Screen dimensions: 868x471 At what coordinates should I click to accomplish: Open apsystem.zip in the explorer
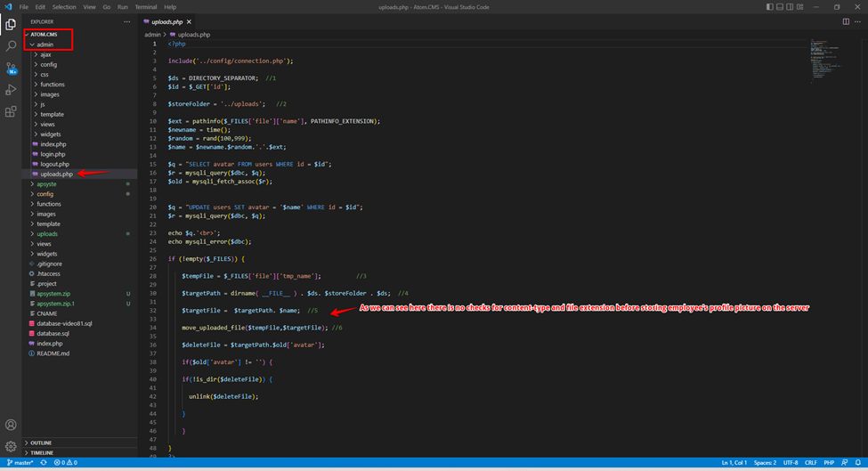pyautogui.click(x=79, y=293)
